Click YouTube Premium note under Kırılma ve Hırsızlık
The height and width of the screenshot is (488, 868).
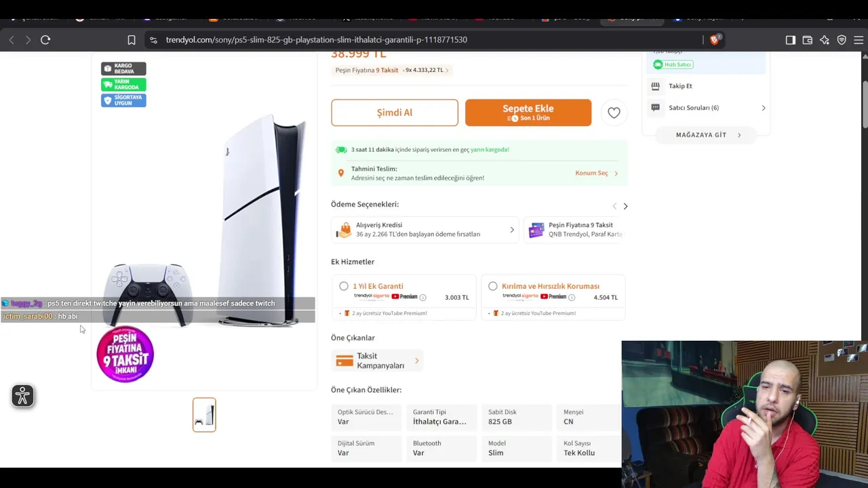(x=538, y=313)
